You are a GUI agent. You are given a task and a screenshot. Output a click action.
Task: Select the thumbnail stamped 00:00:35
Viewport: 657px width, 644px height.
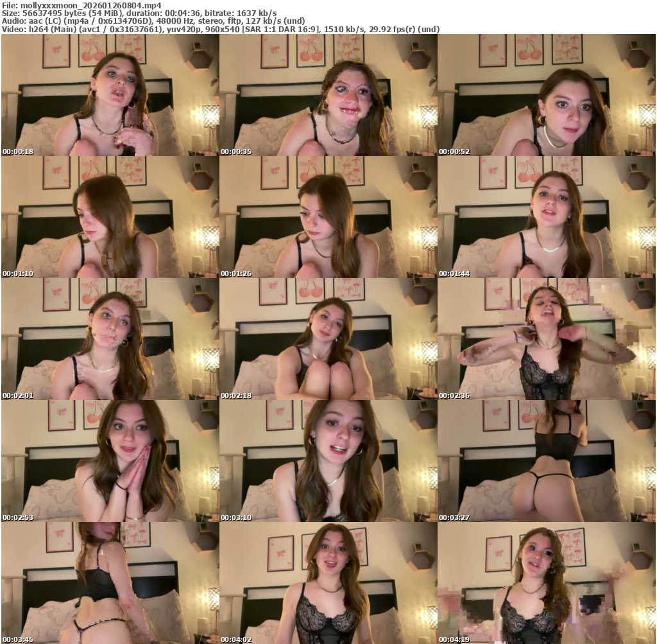tap(328, 95)
